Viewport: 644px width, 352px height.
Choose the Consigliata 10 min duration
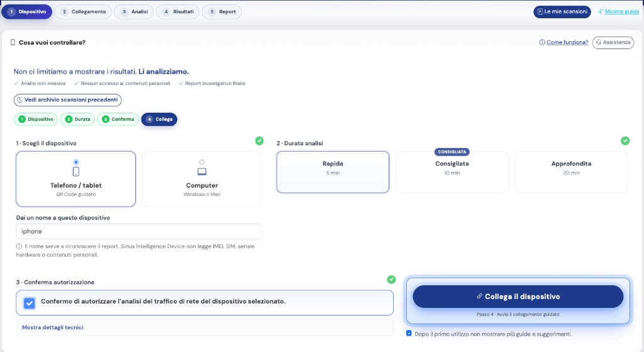tap(452, 172)
